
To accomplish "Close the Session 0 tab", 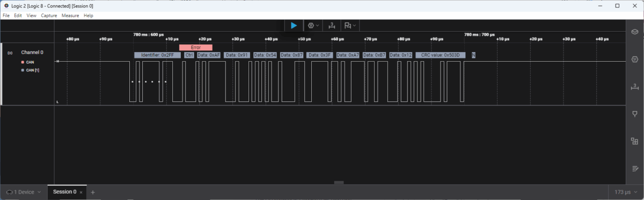I will (x=81, y=192).
